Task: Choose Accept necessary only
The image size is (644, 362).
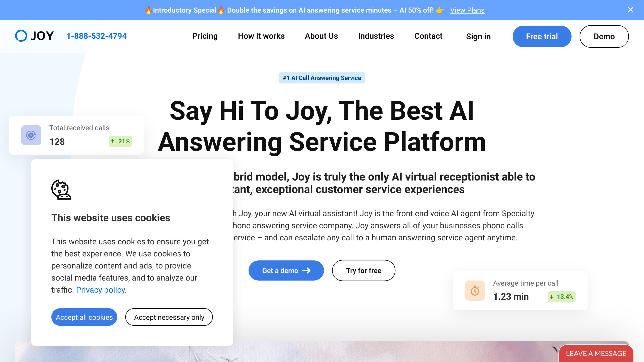Action: coord(169,317)
